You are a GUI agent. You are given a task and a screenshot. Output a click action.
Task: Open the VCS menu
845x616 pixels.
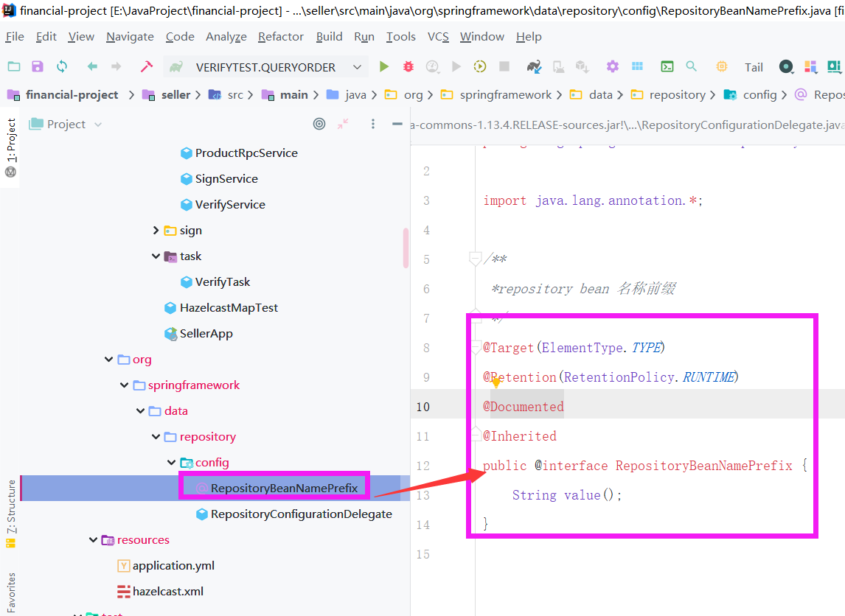coord(438,36)
